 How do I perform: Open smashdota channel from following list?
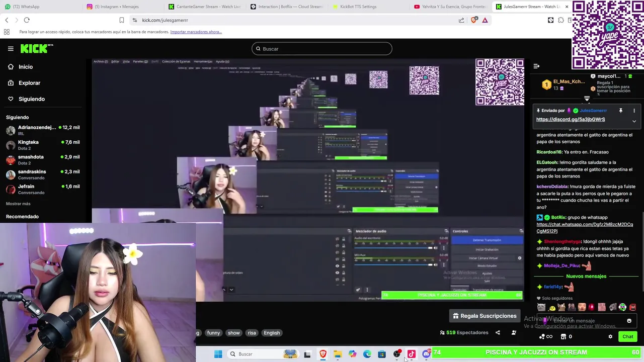pyautogui.click(x=42, y=160)
